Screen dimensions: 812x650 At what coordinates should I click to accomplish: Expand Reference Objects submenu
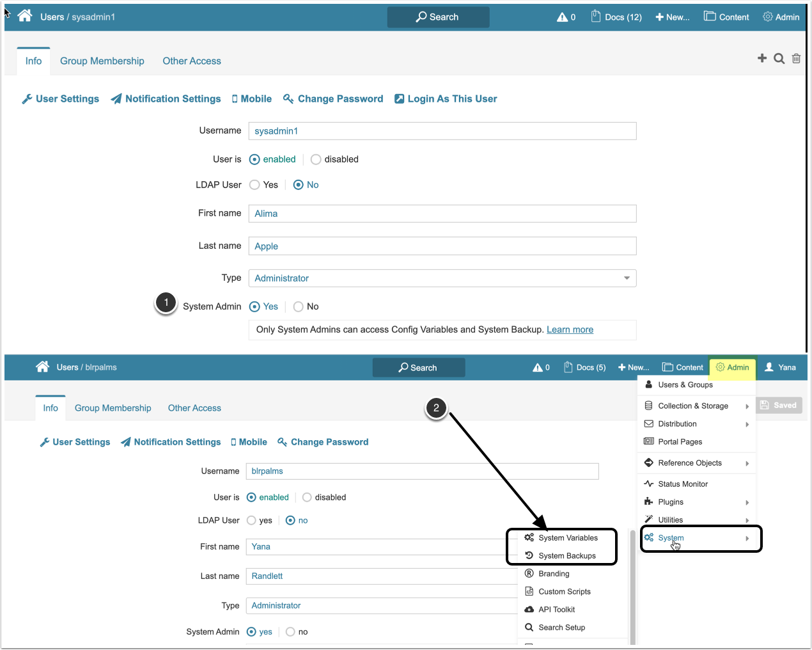coord(696,463)
